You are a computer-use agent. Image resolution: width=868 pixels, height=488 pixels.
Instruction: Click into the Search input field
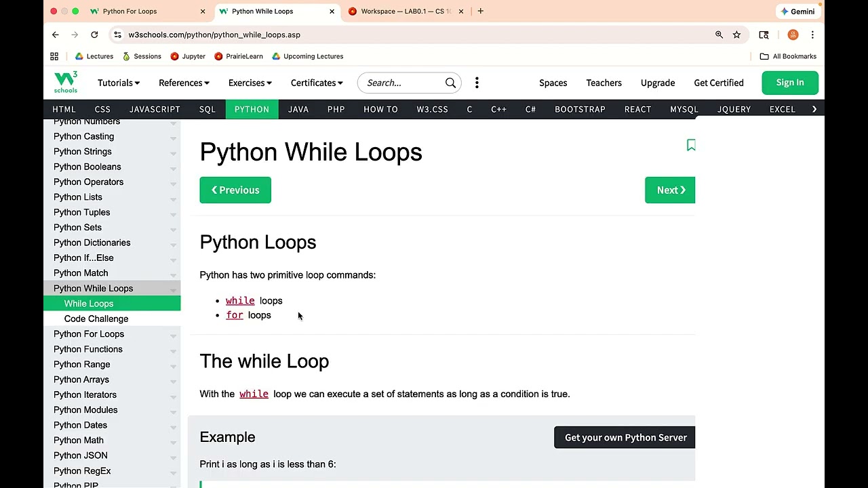point(402,83)
